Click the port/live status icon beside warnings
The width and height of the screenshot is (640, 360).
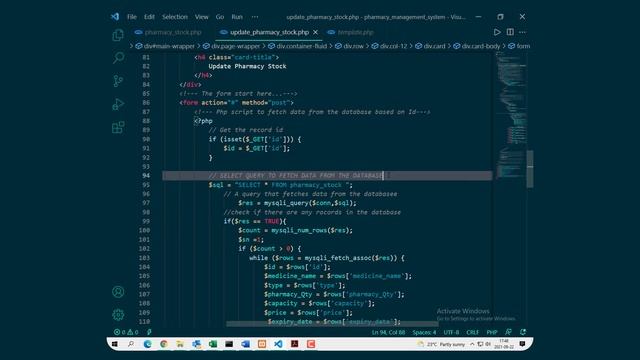pos(149,332)
